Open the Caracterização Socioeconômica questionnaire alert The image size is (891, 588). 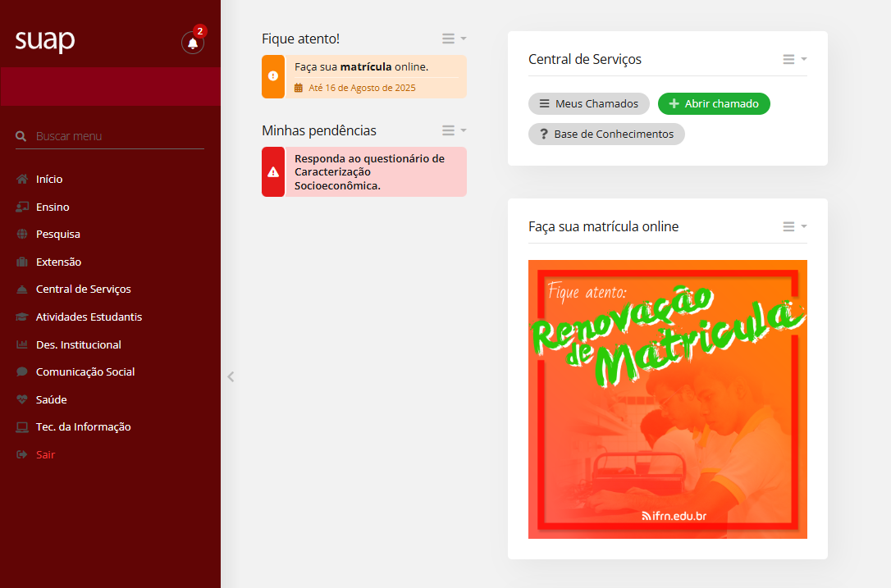[364, 172]
